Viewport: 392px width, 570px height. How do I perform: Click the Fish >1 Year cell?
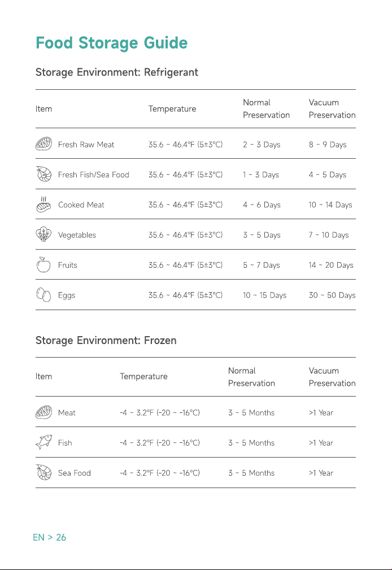pos(321,443)
